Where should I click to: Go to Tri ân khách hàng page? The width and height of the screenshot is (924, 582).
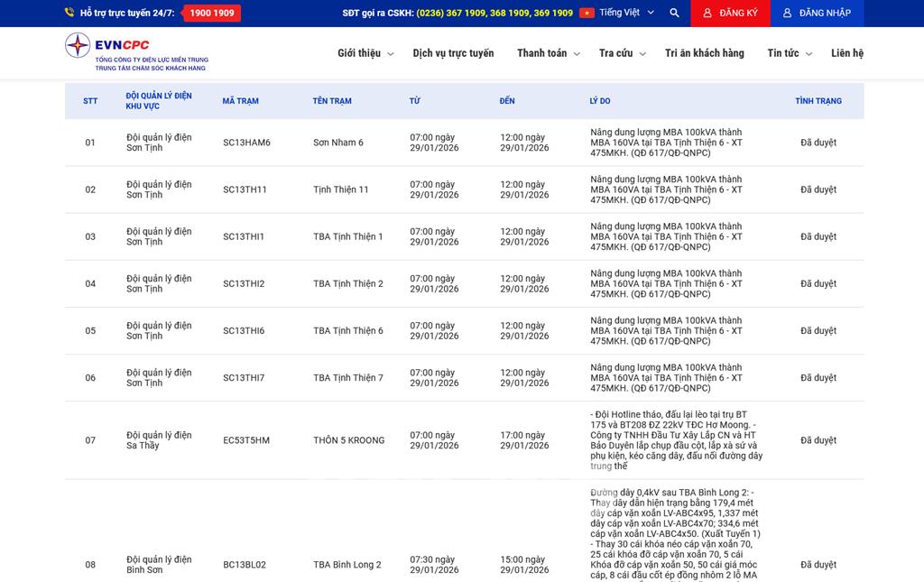pos(704,53)
